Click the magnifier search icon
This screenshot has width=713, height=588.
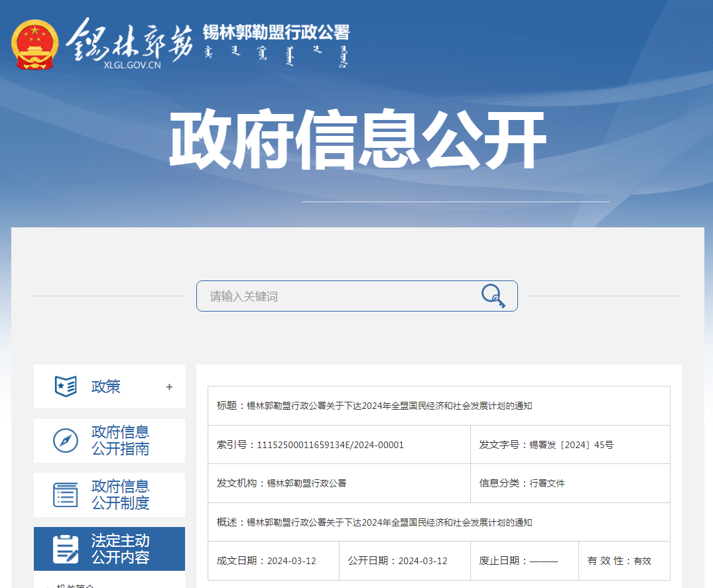493,296
